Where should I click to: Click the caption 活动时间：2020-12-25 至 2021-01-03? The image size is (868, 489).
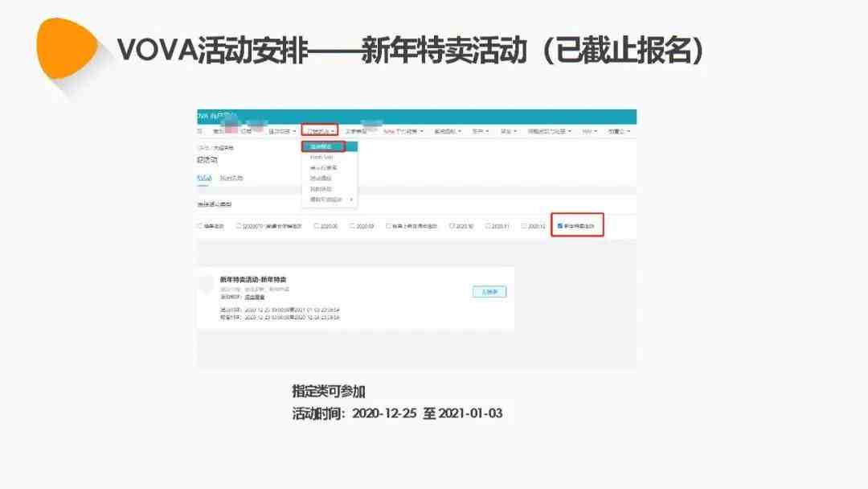(397, 413)
